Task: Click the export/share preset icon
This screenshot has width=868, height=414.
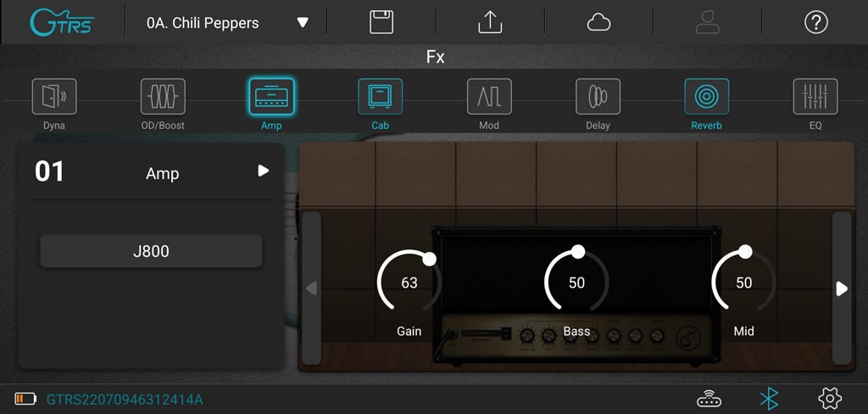Action: pyautogui.click(x=490, y=23)
